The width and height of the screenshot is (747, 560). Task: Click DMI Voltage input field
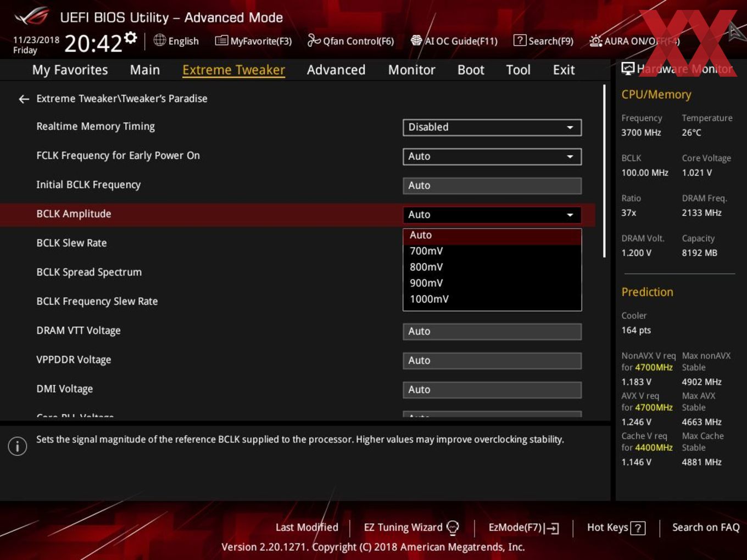492,390
